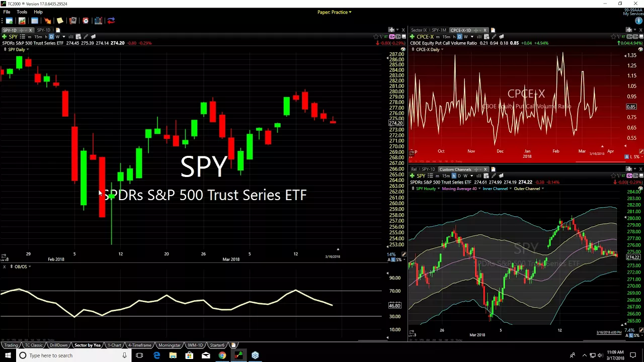644x362 pixels.
Task: Switch to 4-Timeframe layout tab
Action: (x=139, y=345)
